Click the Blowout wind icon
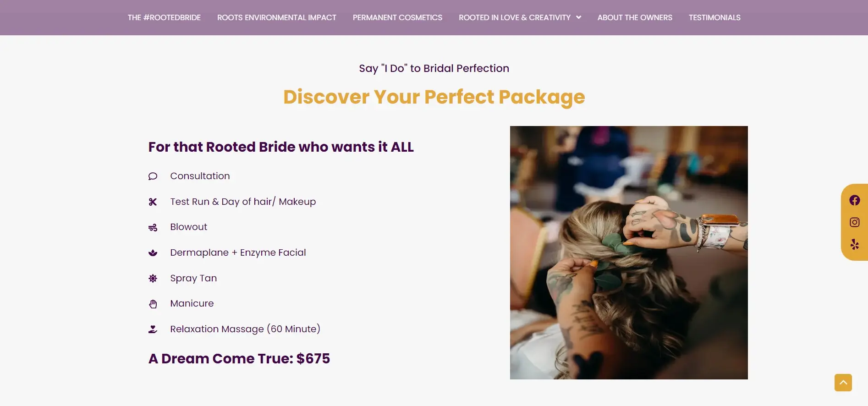Viewport: 868px width, 406px height. click(153, 227)
